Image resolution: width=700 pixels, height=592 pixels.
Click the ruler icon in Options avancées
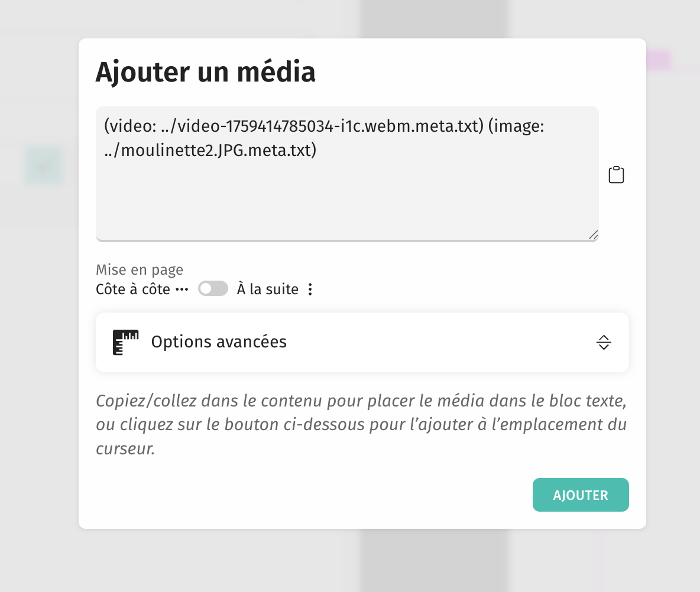125,342
